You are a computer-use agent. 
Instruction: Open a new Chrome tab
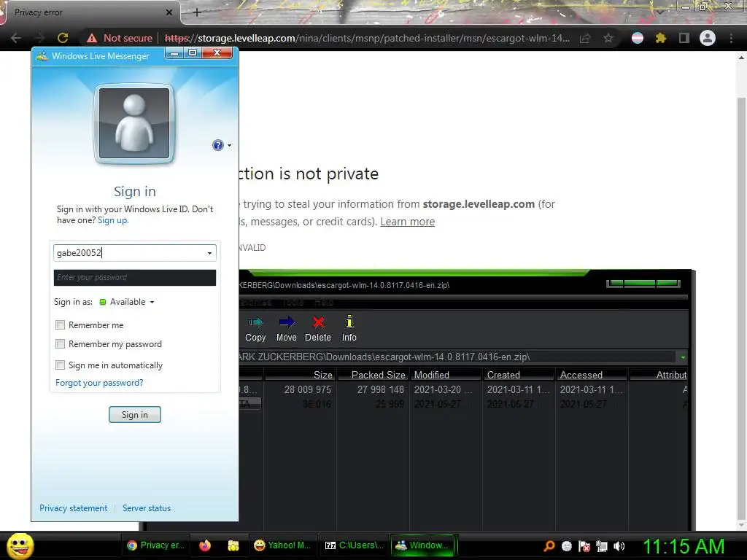[197, 12]
